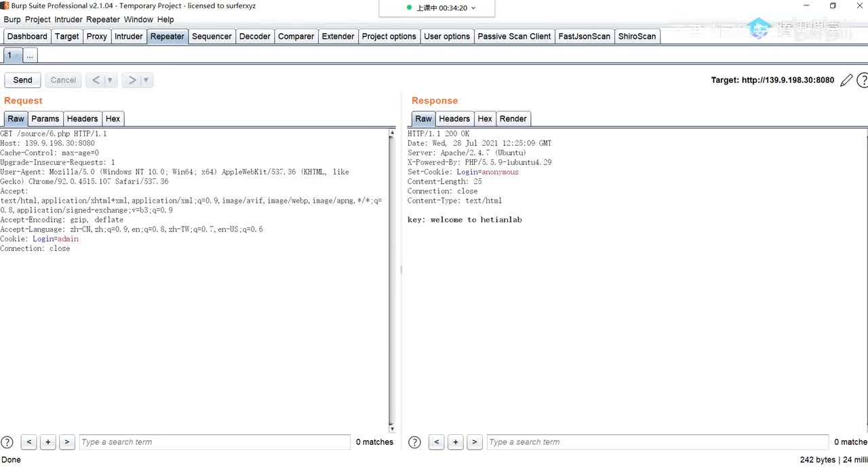The image size is (868, 468).
Task: Open response search help icon
Action: tap(414, 442)
